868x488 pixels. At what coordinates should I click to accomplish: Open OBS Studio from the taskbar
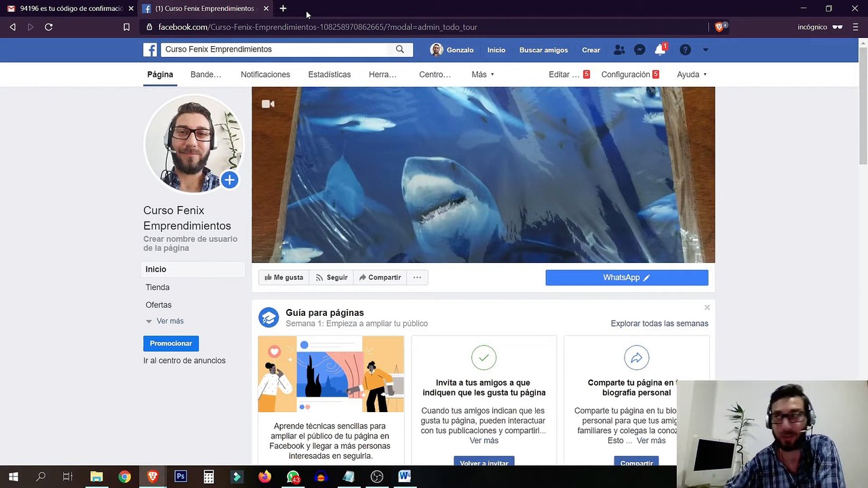pos(377,476)
